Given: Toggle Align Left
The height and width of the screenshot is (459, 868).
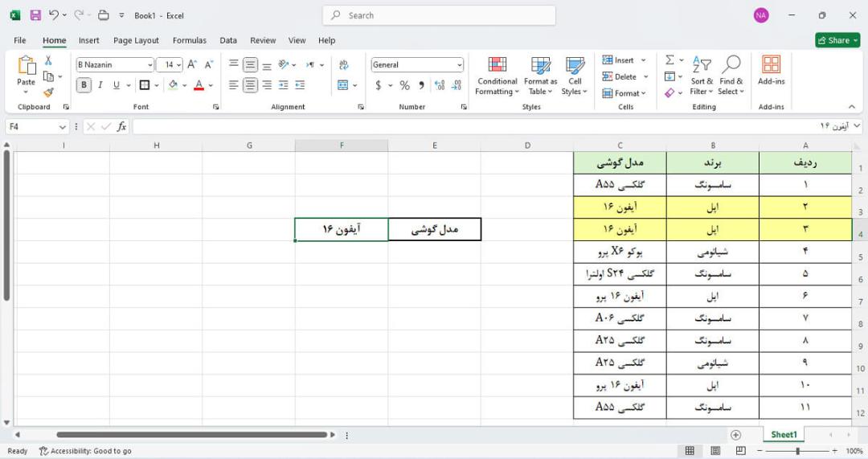Looking at the screenshot, I should (234, 84).
